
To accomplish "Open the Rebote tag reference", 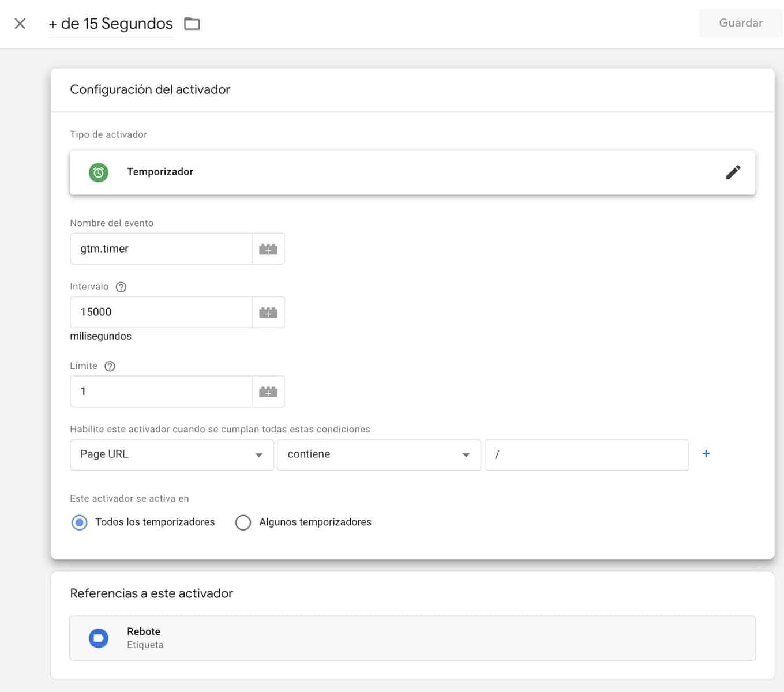I will pyautogui.click(x=412, y=638).
